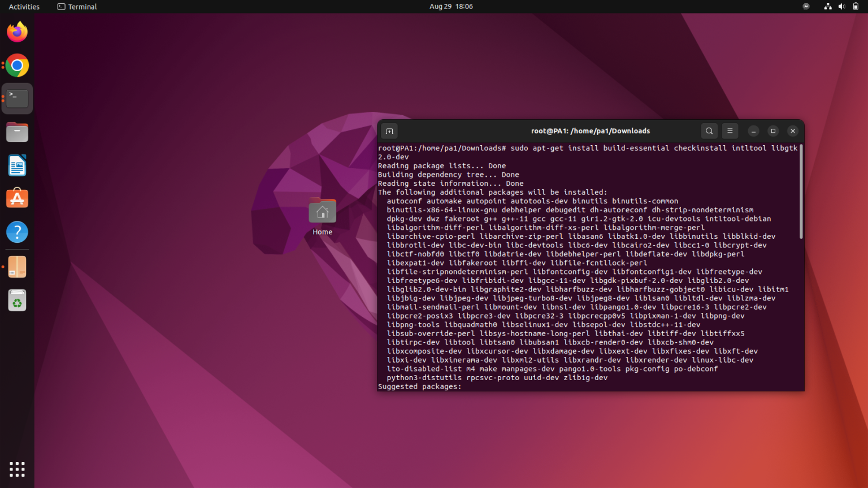This screenshot has width=868, height=488.
Task: Open the Files manager from the dock
Action: (x=17, y=132)
